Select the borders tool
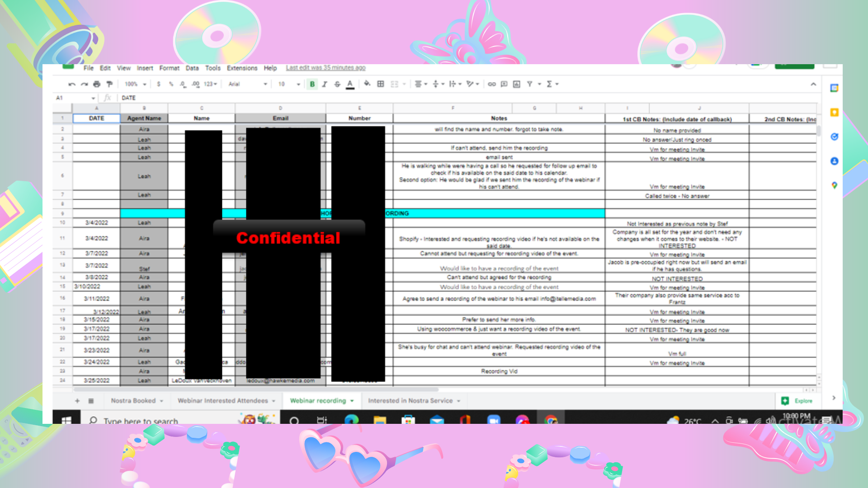This screenshot has height=488, width=868. [380, 84]
